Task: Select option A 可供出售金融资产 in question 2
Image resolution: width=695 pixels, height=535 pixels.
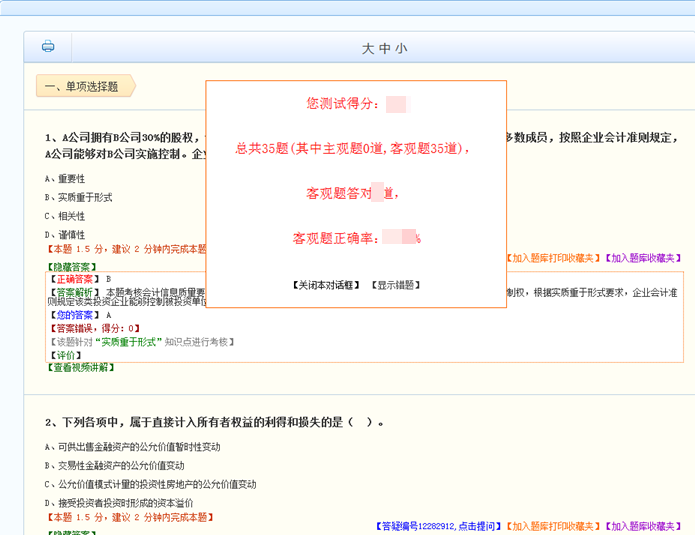Action: pos(132,446)
